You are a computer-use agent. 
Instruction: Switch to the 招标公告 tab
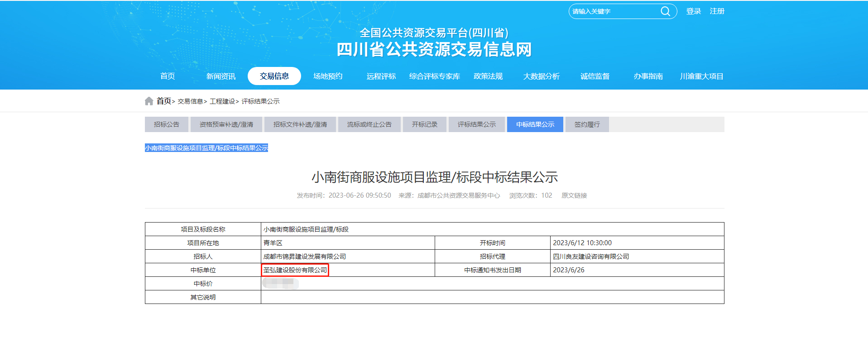tap(167, 124)
